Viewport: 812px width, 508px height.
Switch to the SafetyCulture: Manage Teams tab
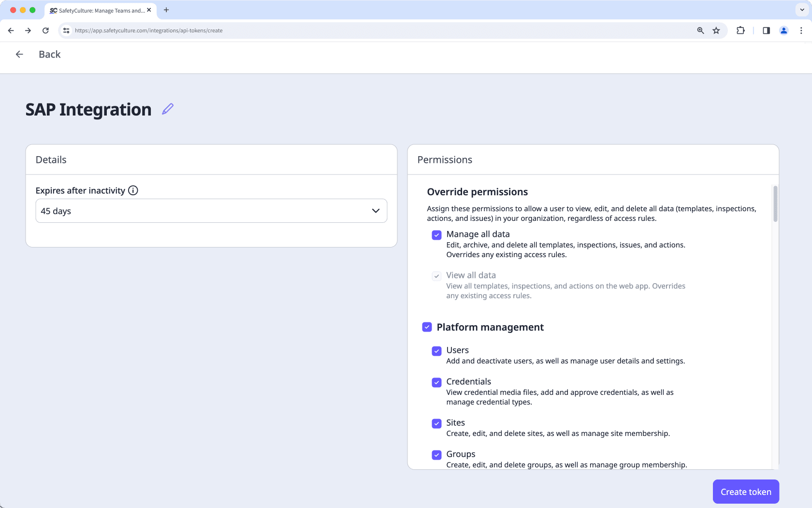[x=99, y=10]
